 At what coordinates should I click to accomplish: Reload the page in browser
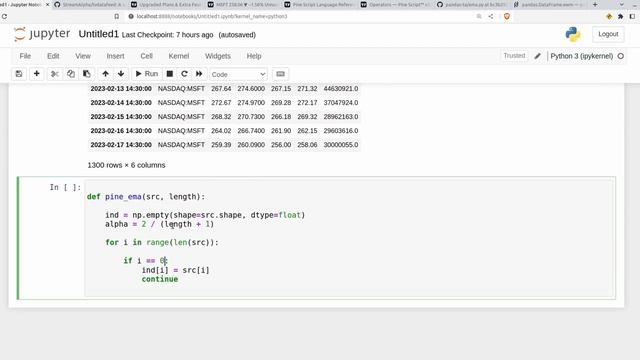point(4,16)
